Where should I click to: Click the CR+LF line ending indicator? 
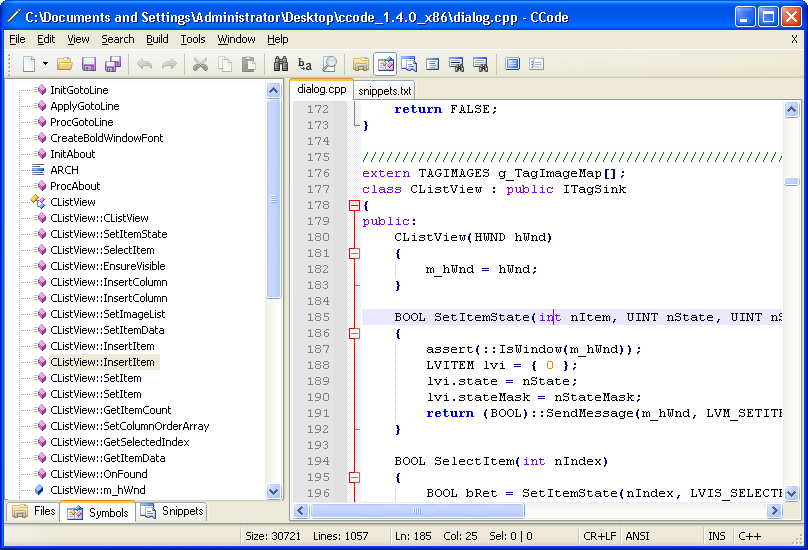[599, 536]
